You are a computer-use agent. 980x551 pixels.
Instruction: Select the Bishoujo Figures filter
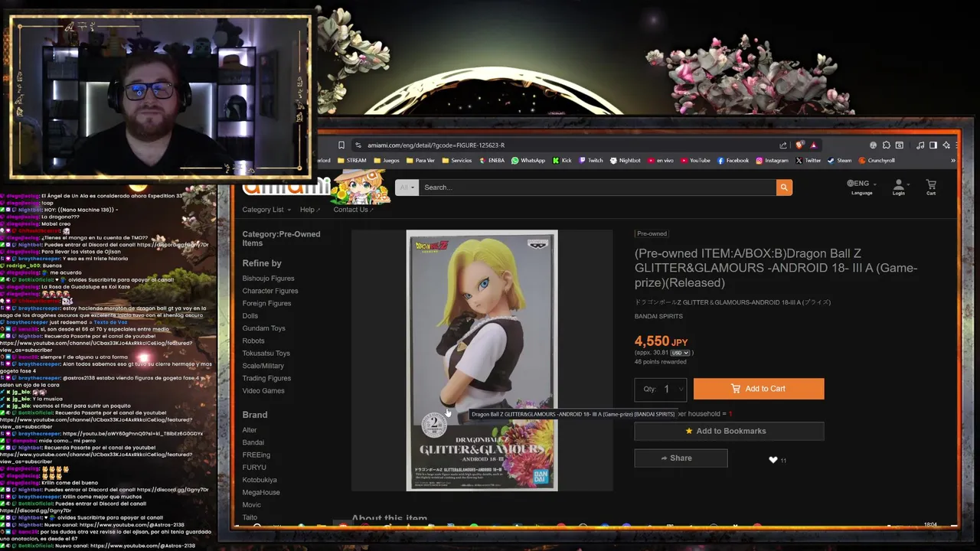pyautogui.click(x=268, y=279)
